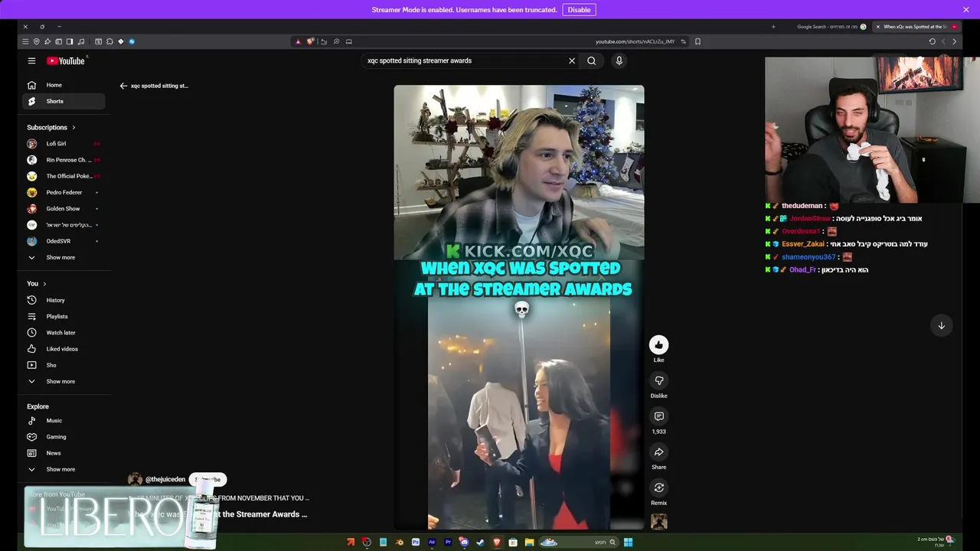
Task: Open Home in the YouTube sidebar
Action: 62,85
